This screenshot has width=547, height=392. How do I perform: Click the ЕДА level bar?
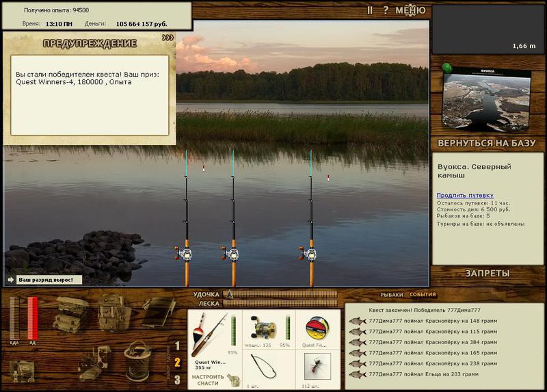pos(14,318)
